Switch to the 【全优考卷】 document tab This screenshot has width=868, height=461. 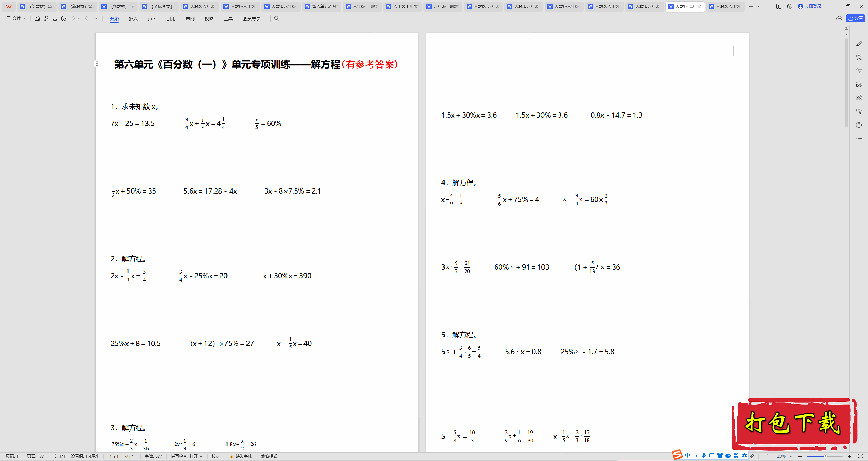pyautogui.click(x=159, y=7)
